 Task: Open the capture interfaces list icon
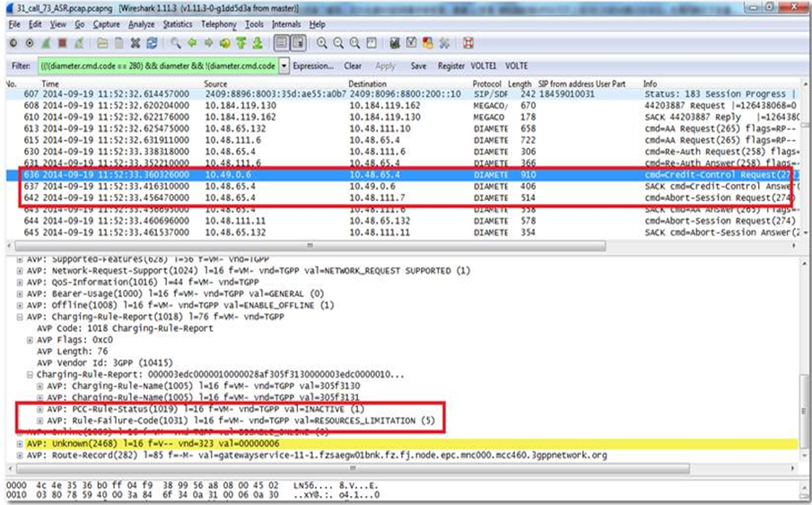13,44
